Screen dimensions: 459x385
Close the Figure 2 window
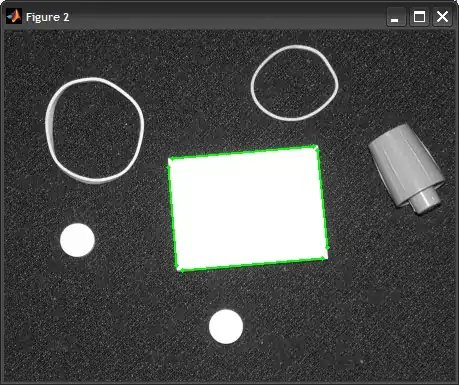(x=442, y=17)
